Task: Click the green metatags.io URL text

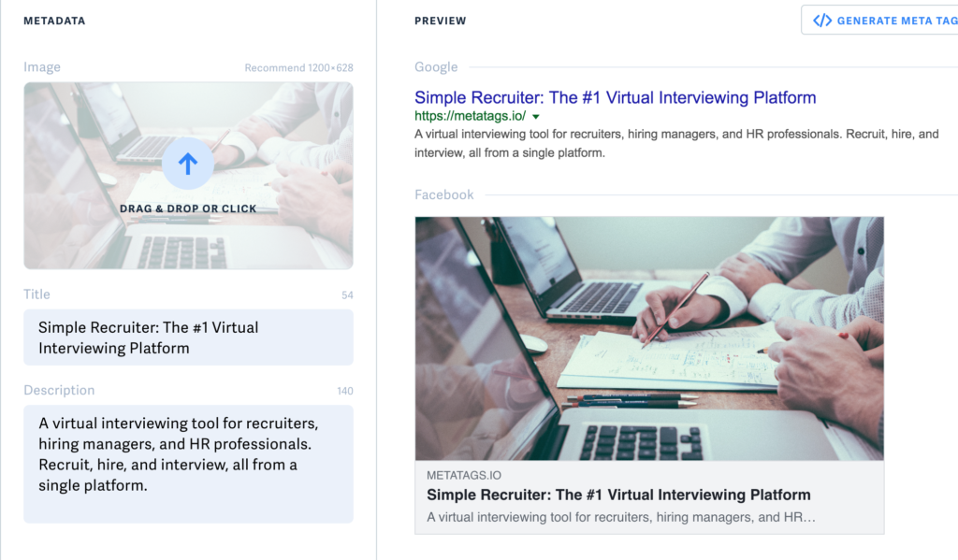Action: click(472, 116)
